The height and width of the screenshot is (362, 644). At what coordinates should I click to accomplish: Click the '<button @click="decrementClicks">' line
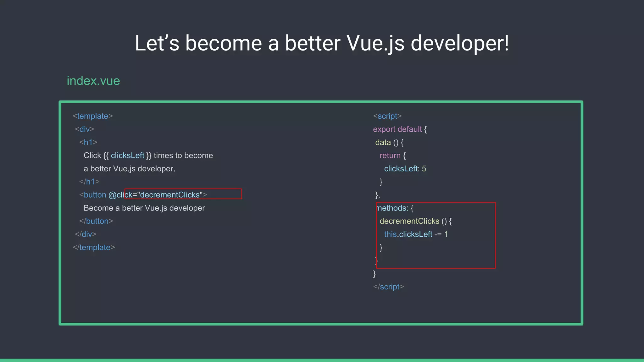pos(143,195)
